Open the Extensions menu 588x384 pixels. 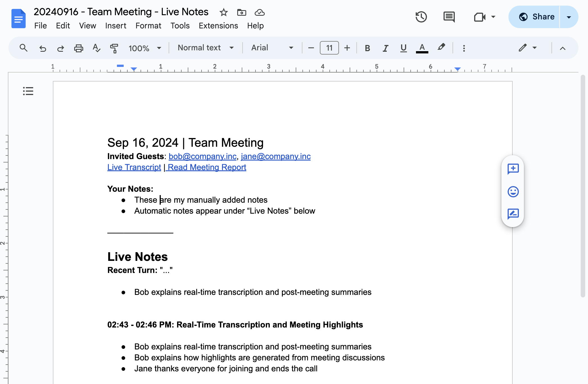click(218, 26)
